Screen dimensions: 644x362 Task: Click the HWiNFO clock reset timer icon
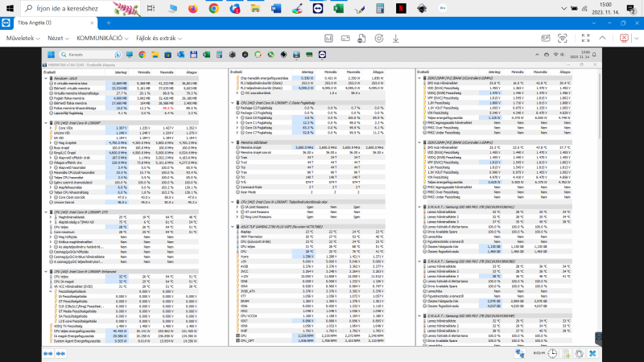552,353
